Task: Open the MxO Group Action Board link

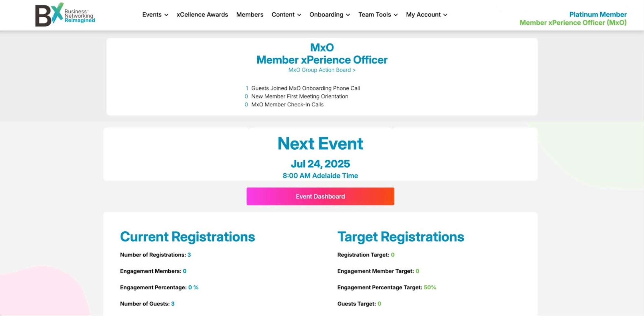Action: (x=322, y=70)
